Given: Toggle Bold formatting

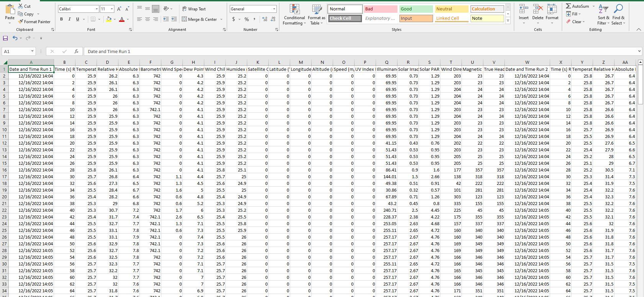Looking at the screenshot, I should 61,19.
